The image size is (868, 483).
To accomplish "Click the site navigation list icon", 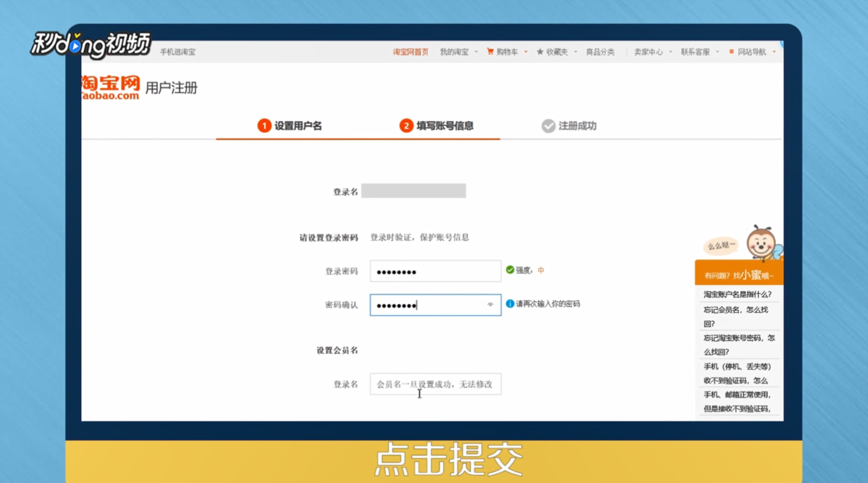I will 732,52.
